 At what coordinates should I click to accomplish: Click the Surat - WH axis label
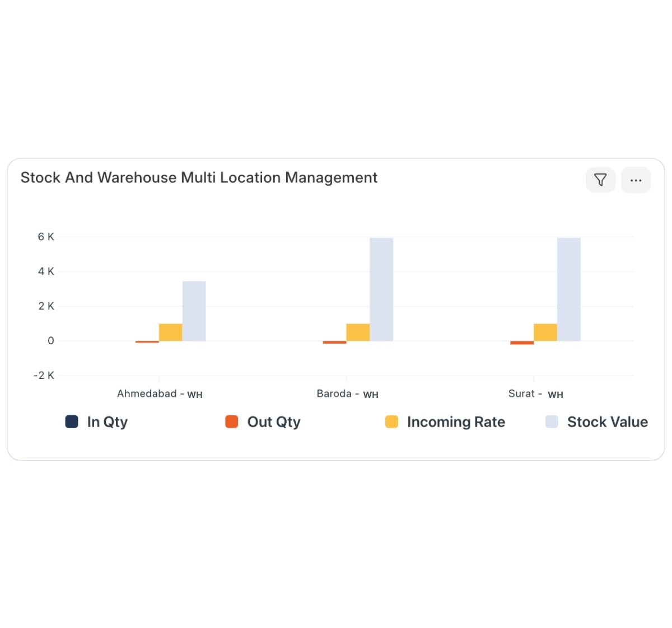tap(535, 394)
